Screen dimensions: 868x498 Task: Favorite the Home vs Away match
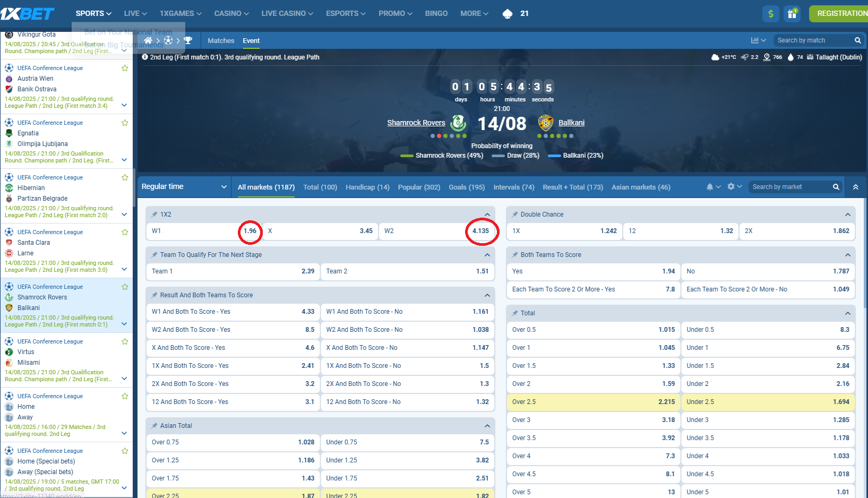click(125, 396)
